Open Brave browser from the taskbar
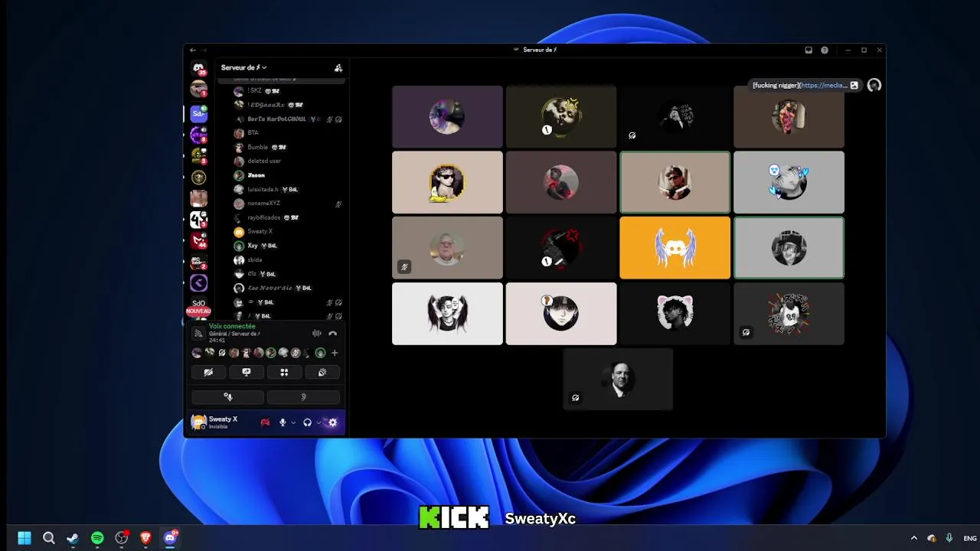 click(x=145, y=538)
